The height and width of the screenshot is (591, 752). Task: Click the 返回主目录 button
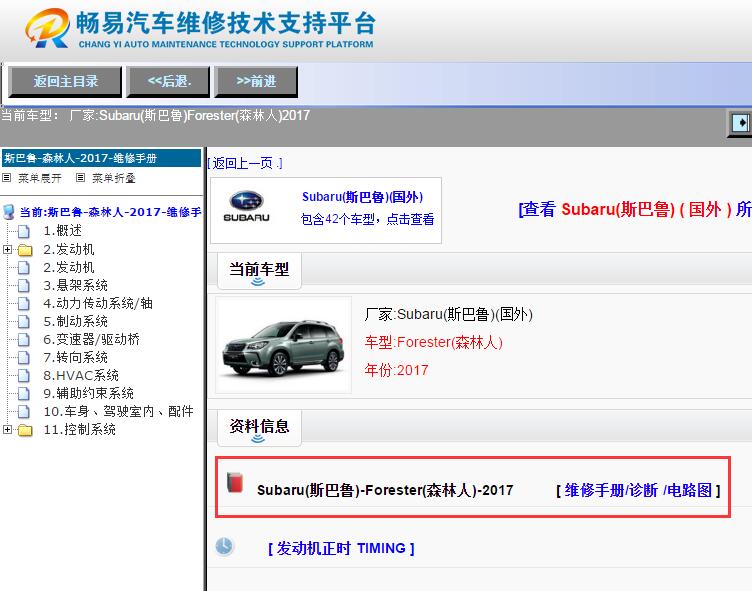(x=65, y=82)
